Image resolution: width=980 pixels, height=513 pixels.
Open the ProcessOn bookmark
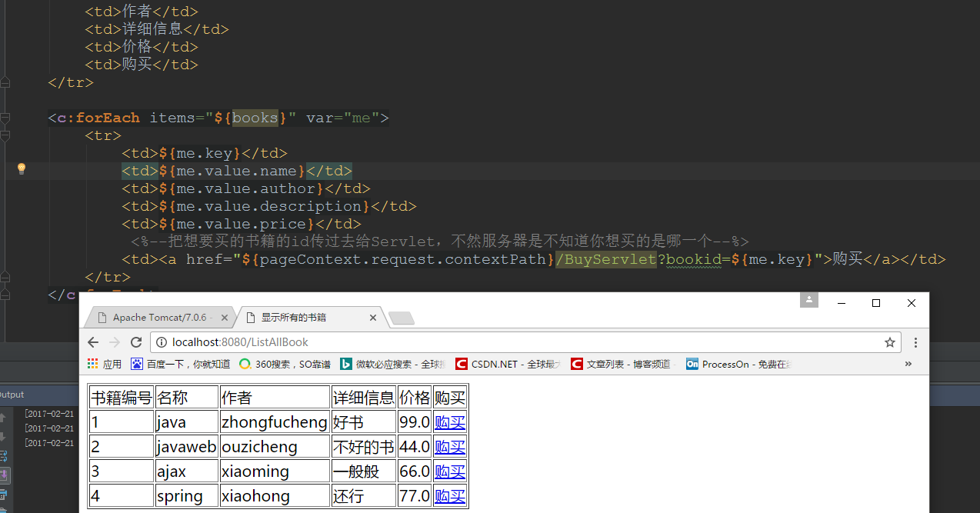[738, 364]
